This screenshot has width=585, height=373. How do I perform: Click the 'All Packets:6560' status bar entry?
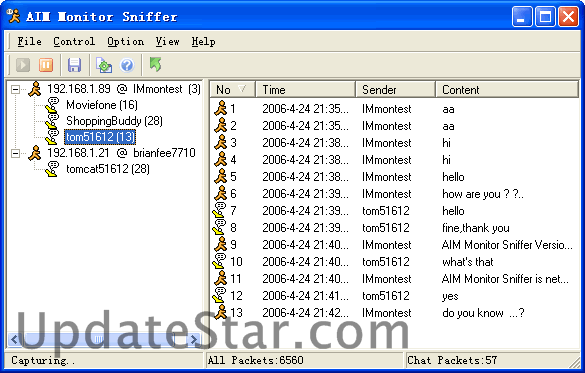[256, 360]
